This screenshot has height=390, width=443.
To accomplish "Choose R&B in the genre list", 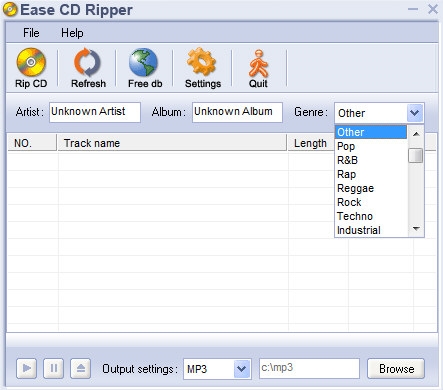I will (x=371, y=160).
